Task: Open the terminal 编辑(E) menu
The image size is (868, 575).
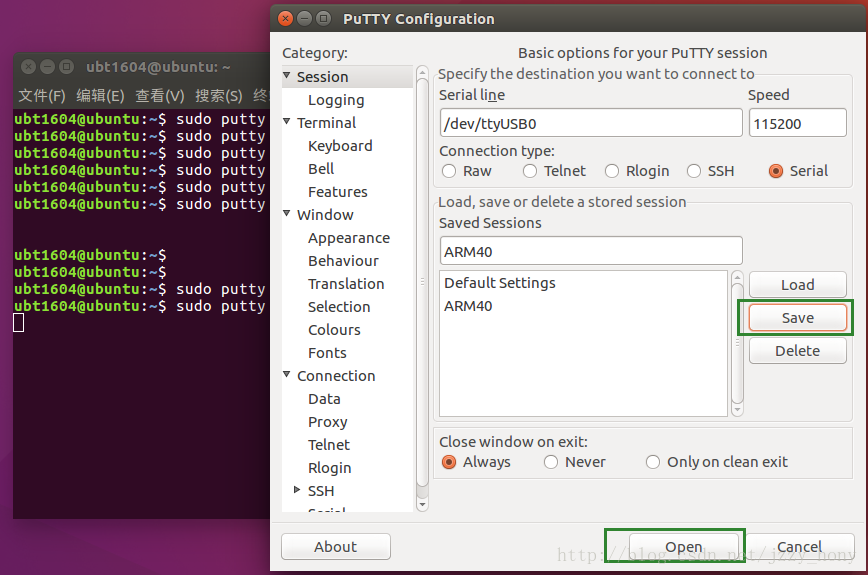Action: [x=100, y=96]
